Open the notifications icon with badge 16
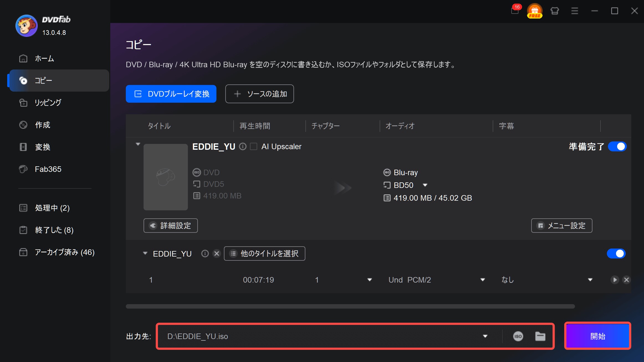The height and width of the screenshot is (362, 644). [x=515, y=10]
